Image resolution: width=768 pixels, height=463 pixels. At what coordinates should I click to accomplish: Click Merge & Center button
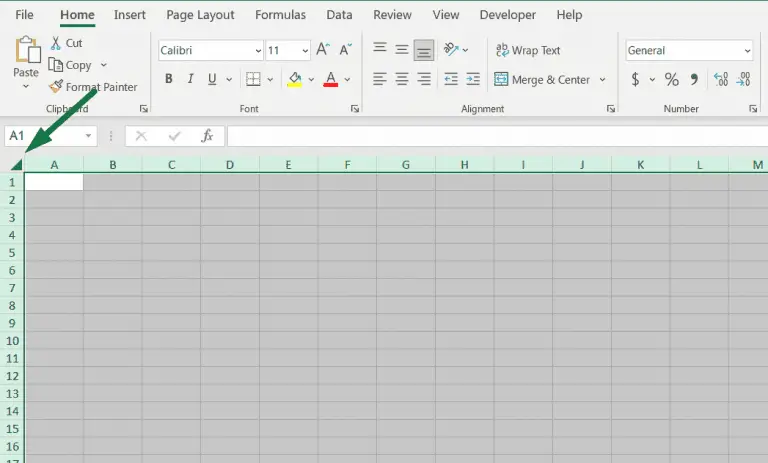click(x=542, y=79)
